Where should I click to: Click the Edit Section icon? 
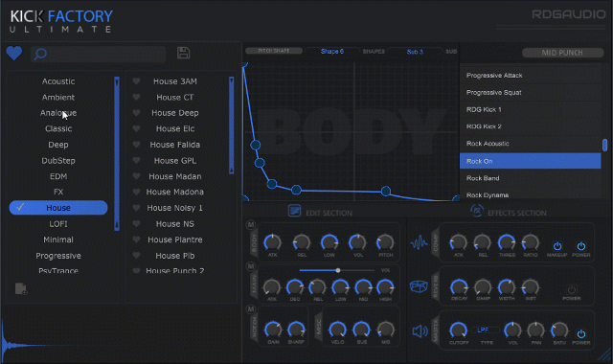point(294,211)
